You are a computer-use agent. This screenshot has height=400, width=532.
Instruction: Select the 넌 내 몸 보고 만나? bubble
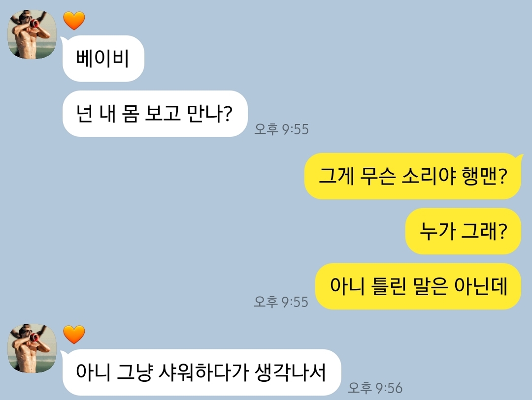click(x=155, y=114)
